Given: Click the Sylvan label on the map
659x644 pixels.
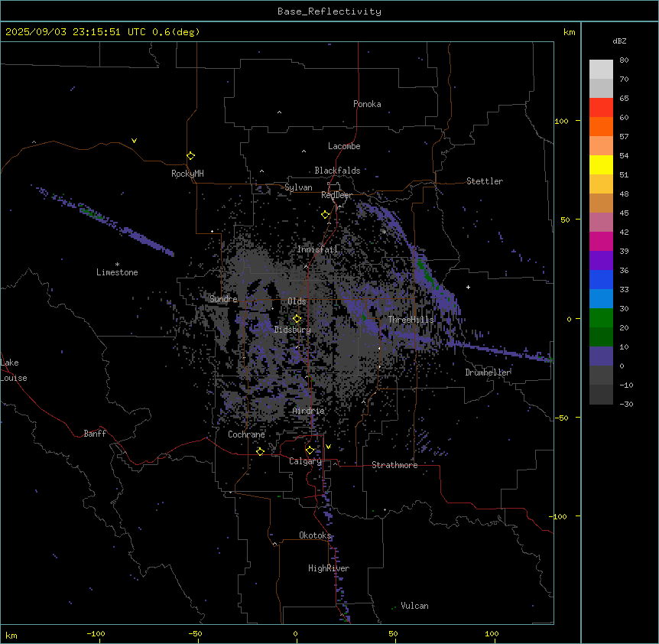Looking at the screenshot, I should point(298,187).
